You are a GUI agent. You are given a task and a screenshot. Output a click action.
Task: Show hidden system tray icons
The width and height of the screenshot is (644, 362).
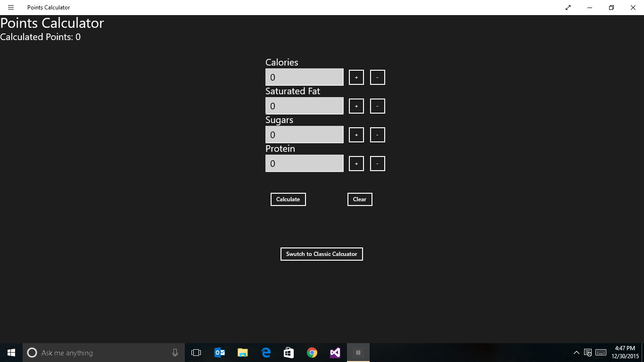point(576,353)
